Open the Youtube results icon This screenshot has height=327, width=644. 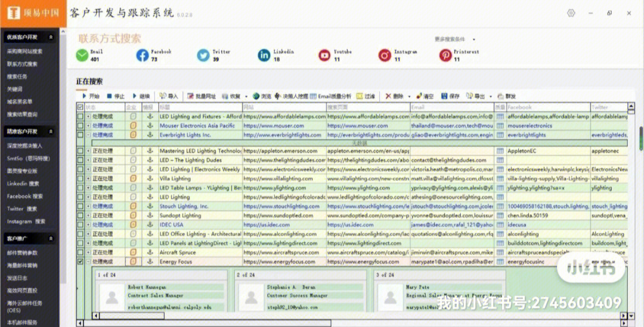tap(324, 55)
